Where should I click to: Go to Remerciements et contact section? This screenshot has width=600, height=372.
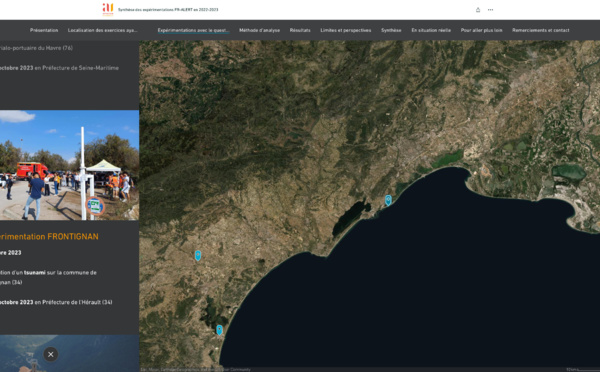(x=541, y=30)
